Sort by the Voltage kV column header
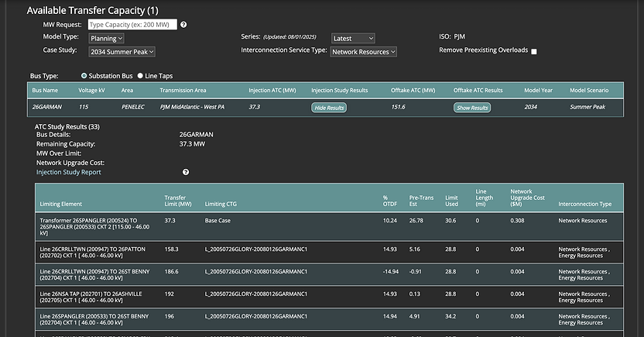 (91, 91)
